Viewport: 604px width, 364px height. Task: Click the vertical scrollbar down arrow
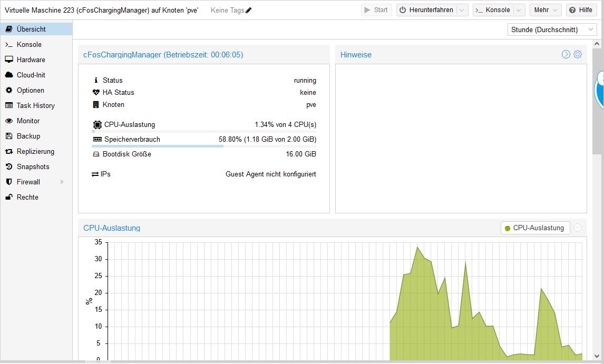[597, 356]
